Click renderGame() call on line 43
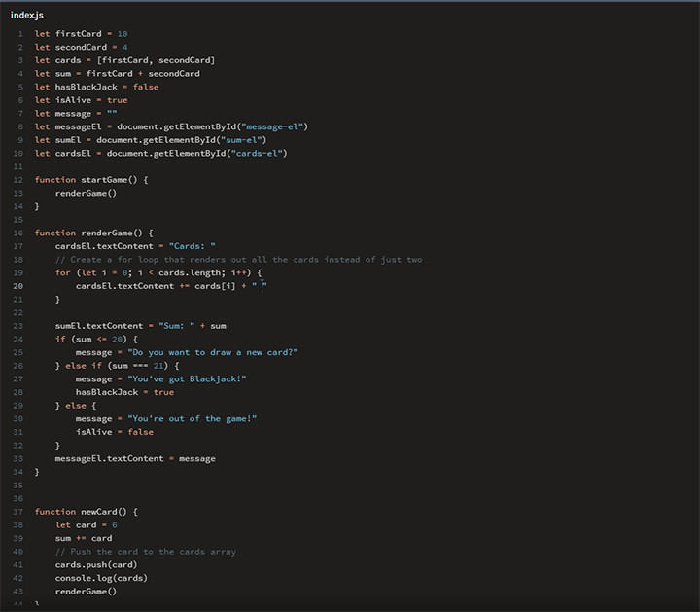 (86, 592)
